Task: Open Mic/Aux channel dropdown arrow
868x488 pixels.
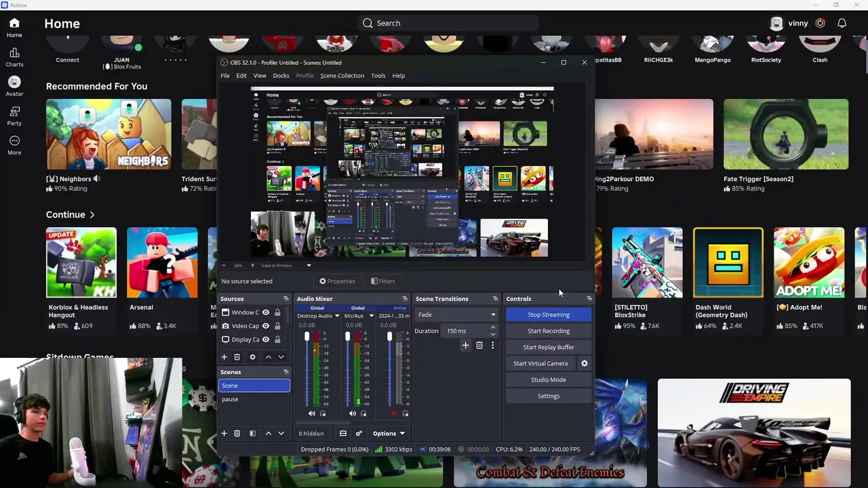Action: [371, 316]
